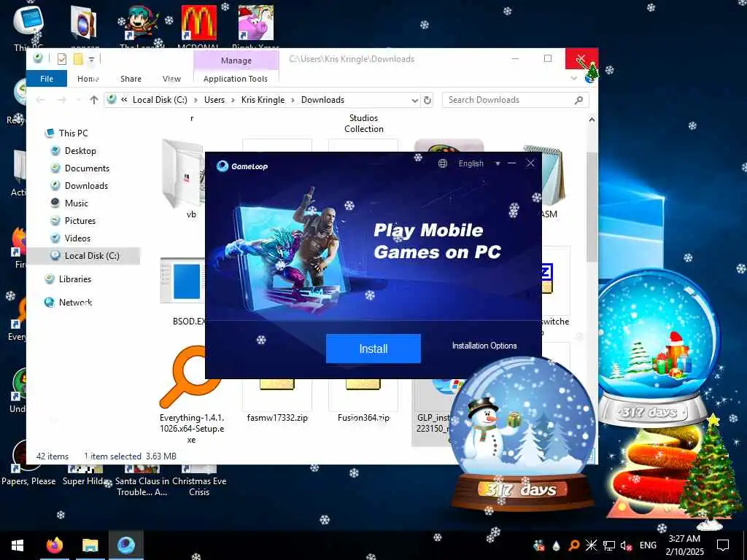Click the Search Downloads field
Image resolution: width=747 pixels, height=560 pixels.
pyautogui.click(x=516, y=99)
